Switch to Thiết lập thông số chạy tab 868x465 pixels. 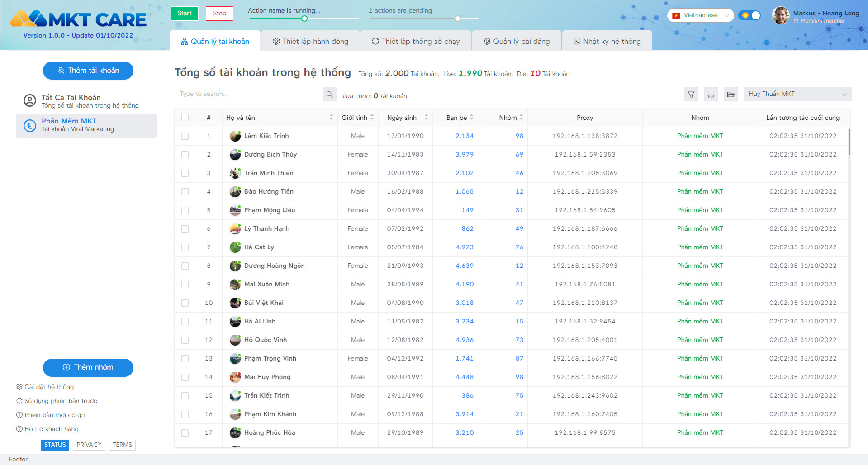416,41
